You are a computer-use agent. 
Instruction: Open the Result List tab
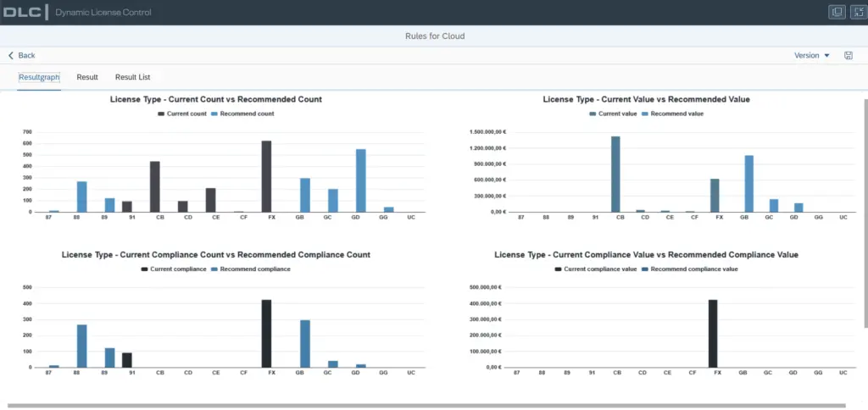tap(133, 77)
